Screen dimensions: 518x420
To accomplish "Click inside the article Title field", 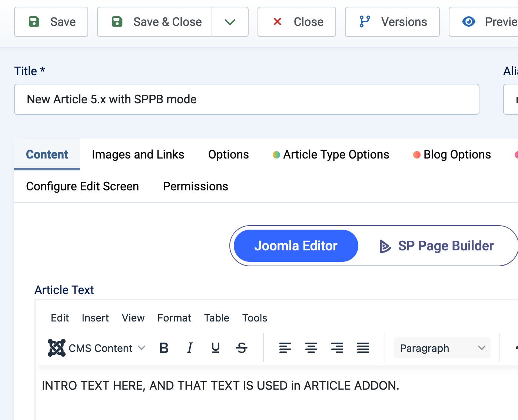I will coord(246,99).
